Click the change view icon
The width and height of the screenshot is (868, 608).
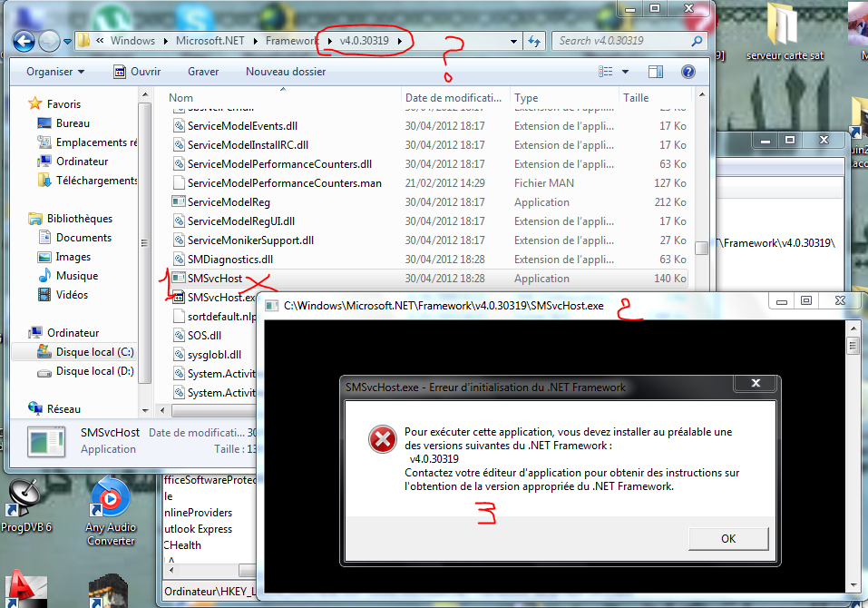[x=606, y=72]
